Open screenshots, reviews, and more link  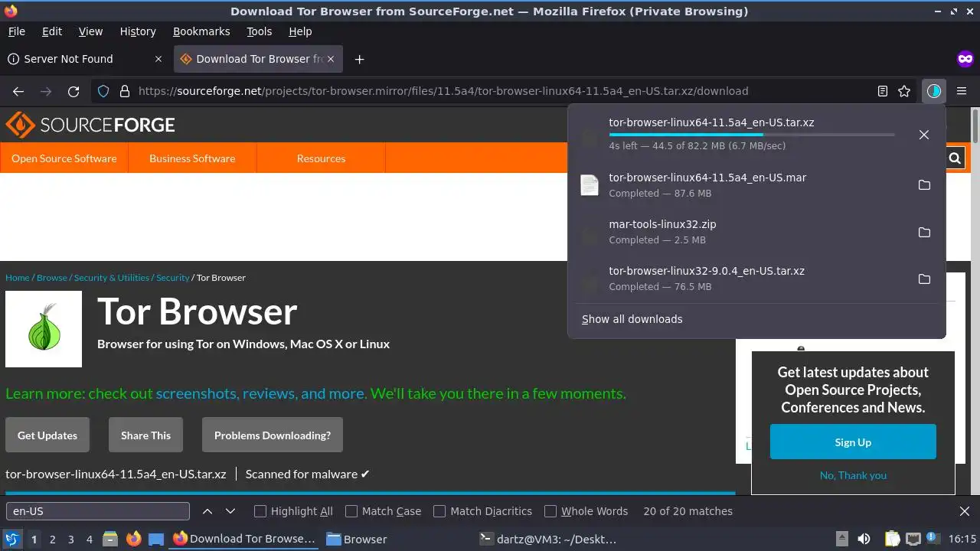tap(261, 393)
